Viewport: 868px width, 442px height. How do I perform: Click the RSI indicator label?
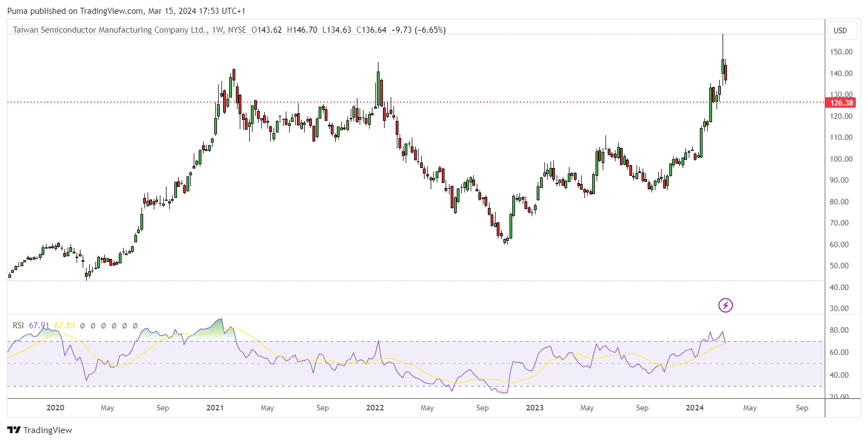[x=18, y=326]
